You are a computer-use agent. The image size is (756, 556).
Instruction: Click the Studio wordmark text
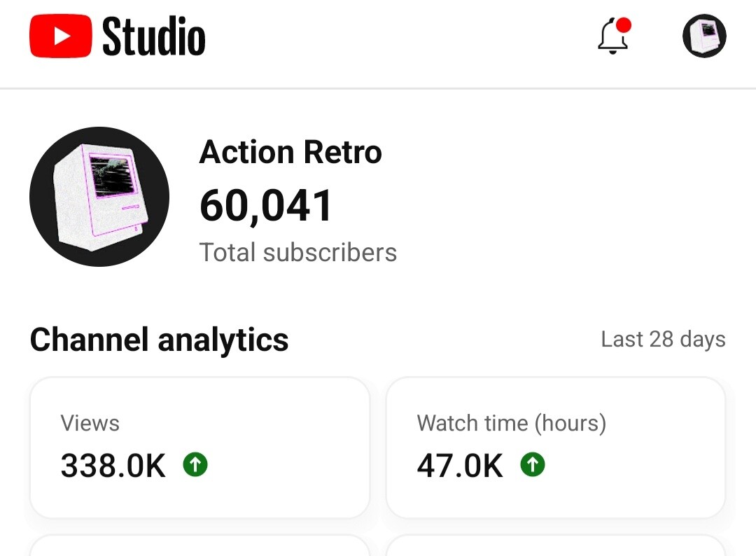click(154, 36)
